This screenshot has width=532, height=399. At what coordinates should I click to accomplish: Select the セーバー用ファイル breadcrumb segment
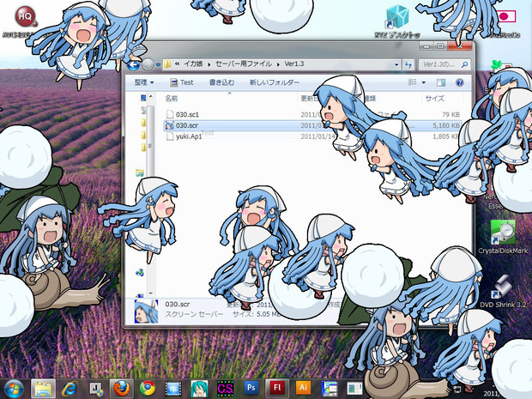click(244, 63)
